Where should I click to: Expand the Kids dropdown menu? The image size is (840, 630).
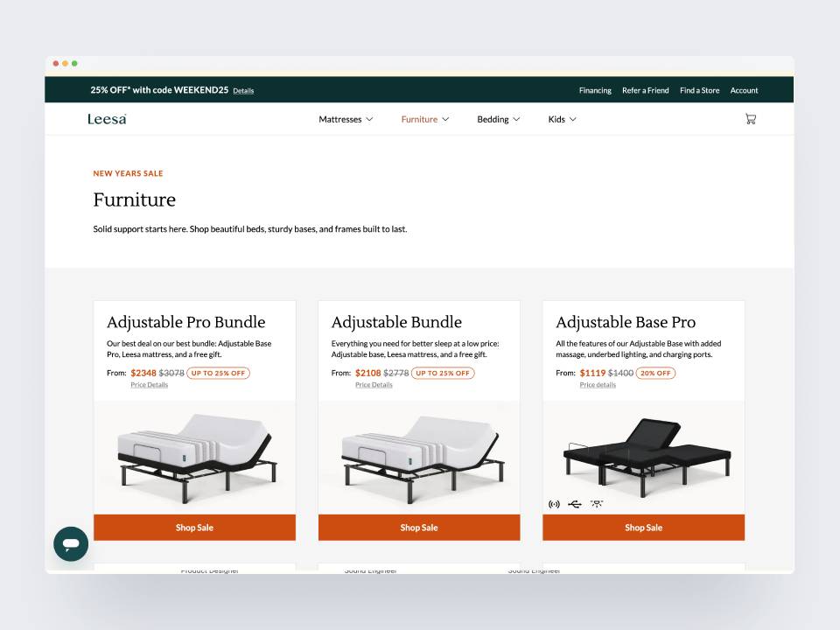click(x=562, y=120)
